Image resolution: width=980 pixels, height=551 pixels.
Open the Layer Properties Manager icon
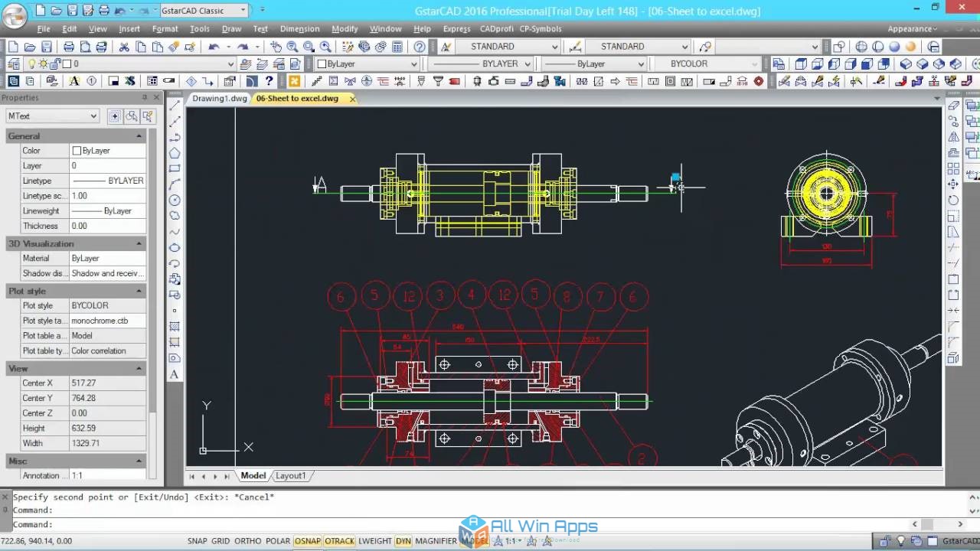[x=14, y=64]
